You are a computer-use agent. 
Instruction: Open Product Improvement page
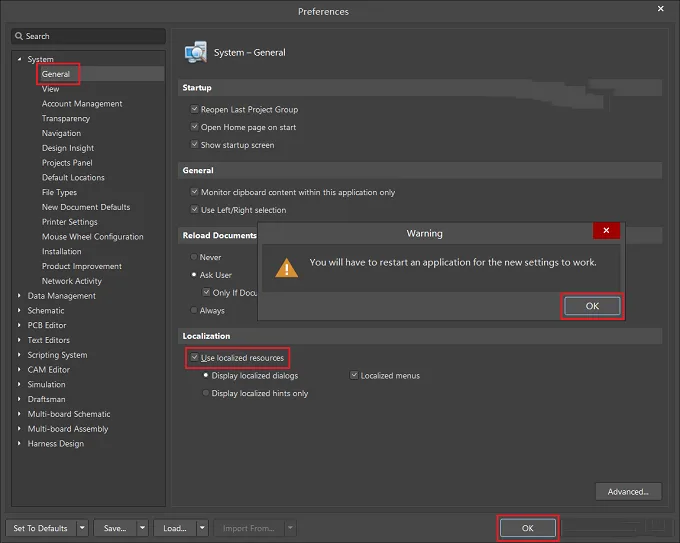(x=82, y=266)
